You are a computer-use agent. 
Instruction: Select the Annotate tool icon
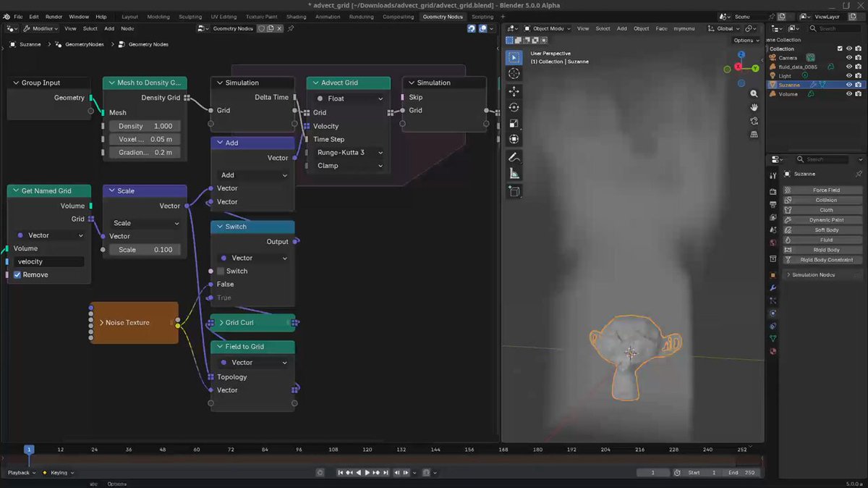point(514,156)
